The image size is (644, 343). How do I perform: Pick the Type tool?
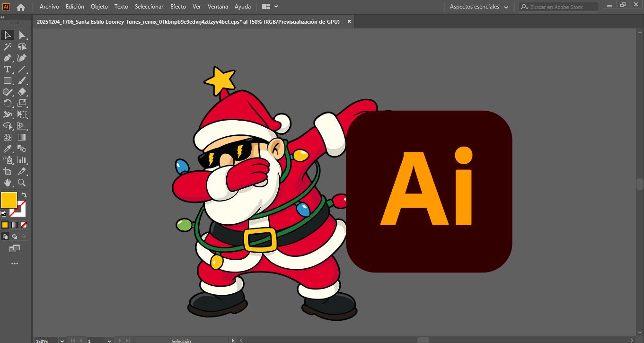7,70
